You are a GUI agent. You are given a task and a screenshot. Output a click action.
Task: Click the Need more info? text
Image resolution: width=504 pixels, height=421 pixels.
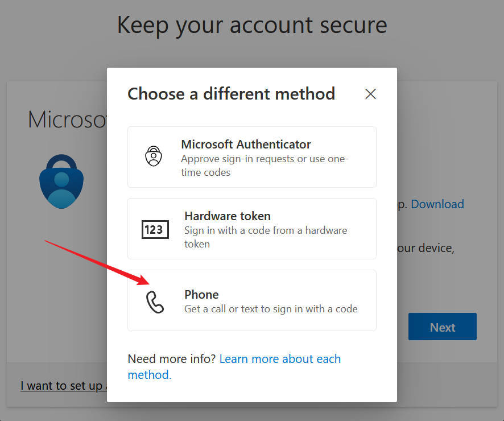pos(171,358)
